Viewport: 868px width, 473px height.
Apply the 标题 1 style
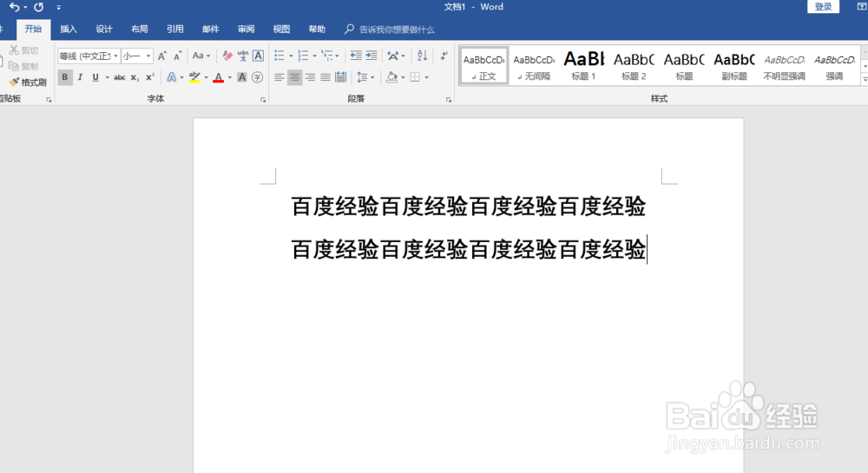583,66
